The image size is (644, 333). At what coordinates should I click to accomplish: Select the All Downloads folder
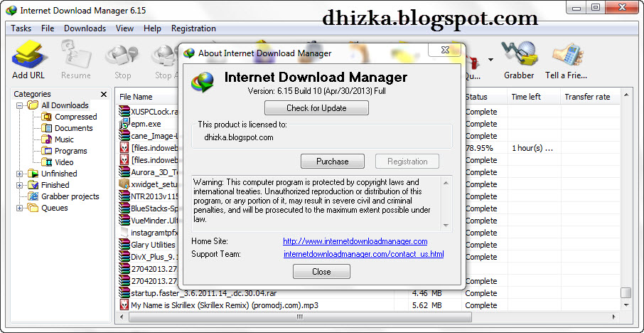pos(65,105)
